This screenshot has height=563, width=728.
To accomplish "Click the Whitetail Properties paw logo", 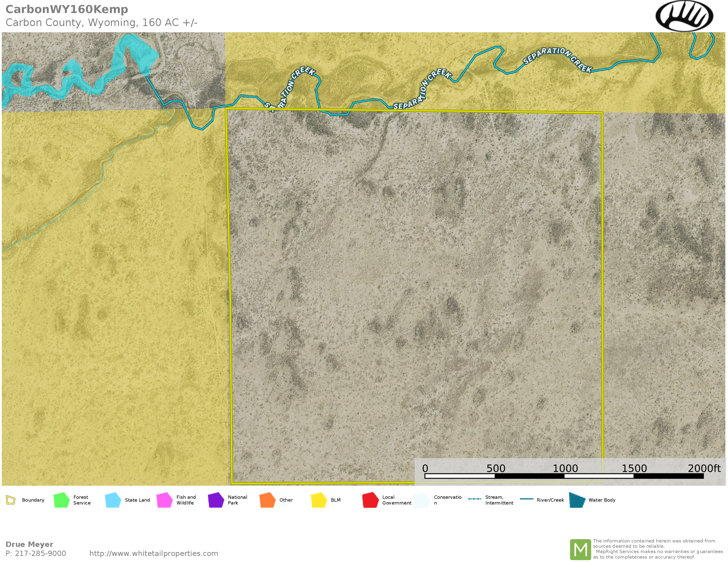I will [x=684, y=16].
